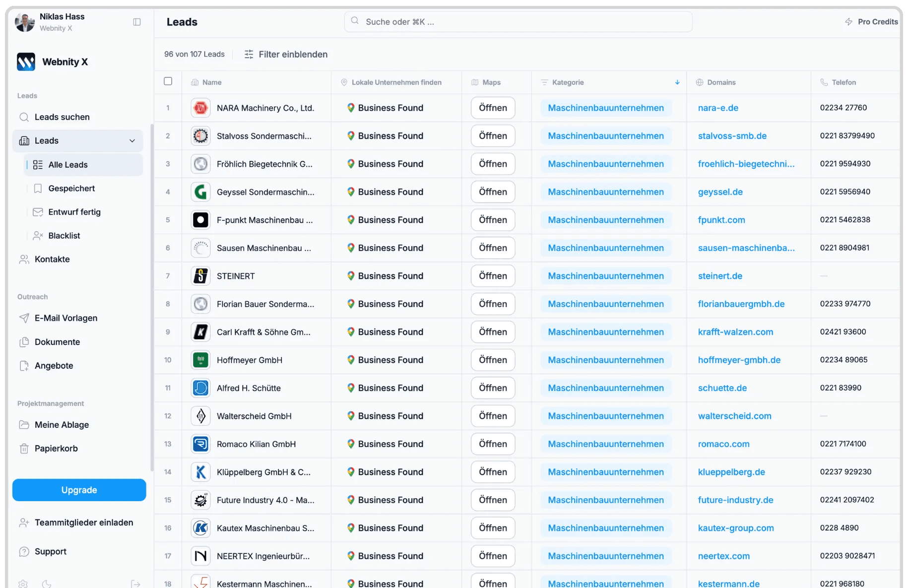Tick the select-all header checkbox
The height and width of the screenshot is (588, 908).
click(x=168, y=81)
